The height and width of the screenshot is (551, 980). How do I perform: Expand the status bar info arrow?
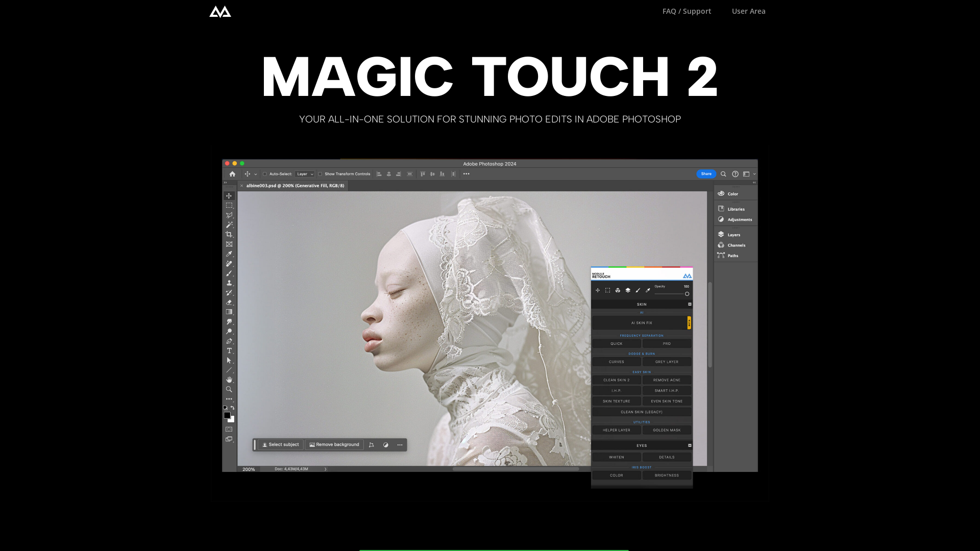(326, 469)
